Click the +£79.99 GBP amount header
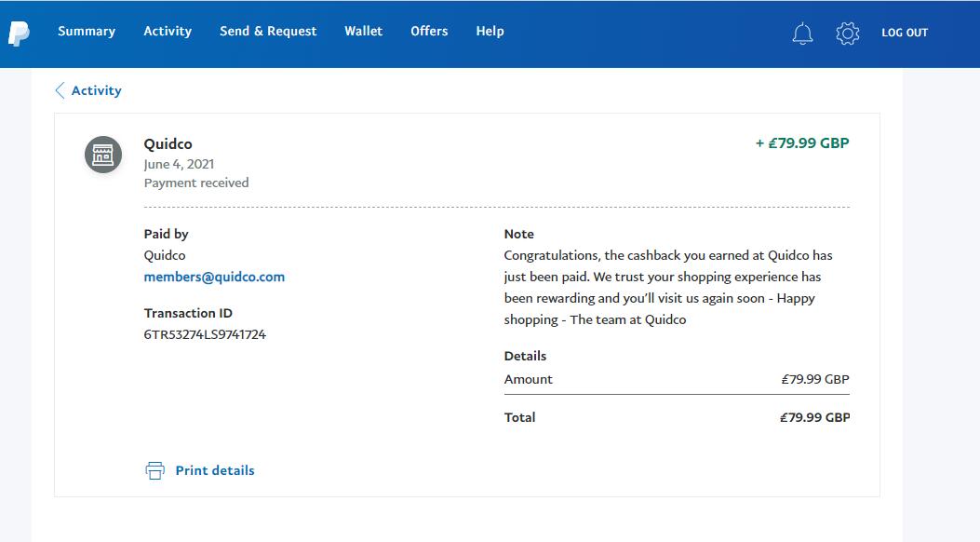Screen dimensions: 980x542 click(802, 143)
